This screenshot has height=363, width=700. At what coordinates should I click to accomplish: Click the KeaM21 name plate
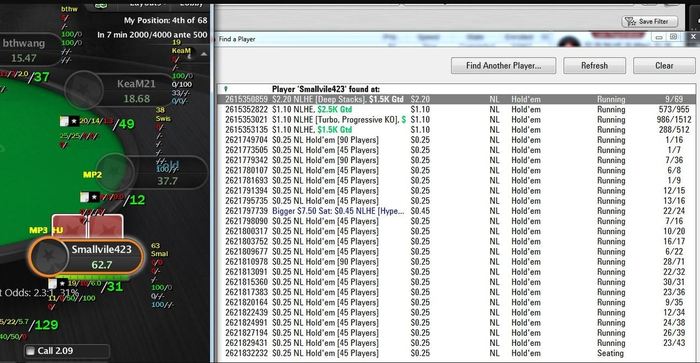136,91
